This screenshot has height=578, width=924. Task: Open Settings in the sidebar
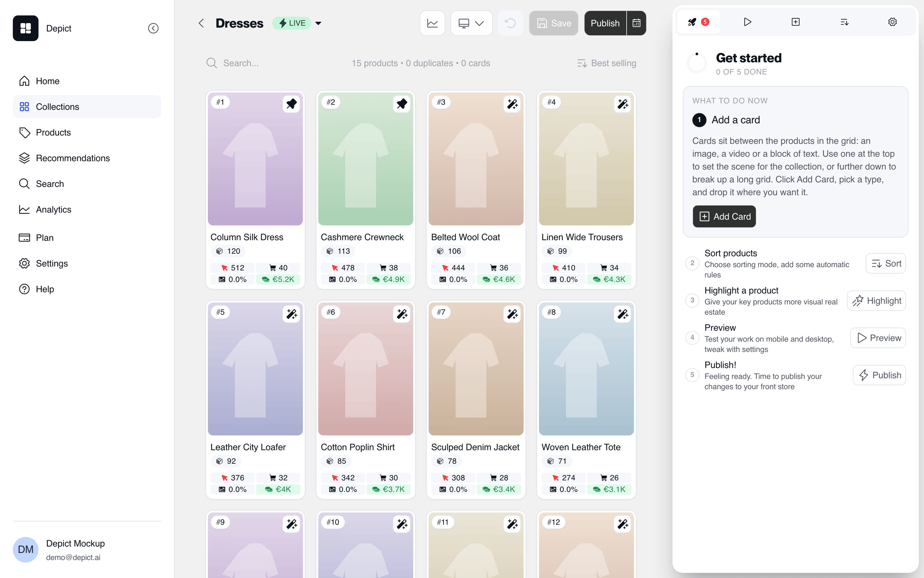click(x=87, y=263)
